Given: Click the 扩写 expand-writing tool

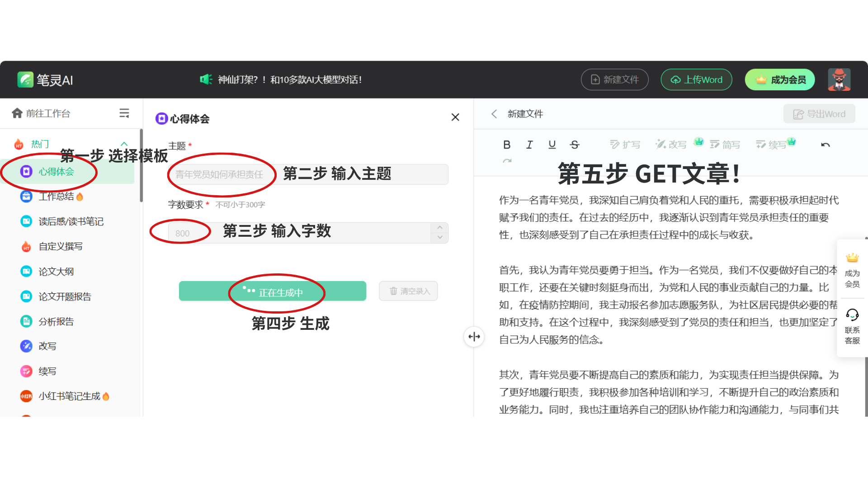Looking at the screenshot, I should tap(625, 145).
